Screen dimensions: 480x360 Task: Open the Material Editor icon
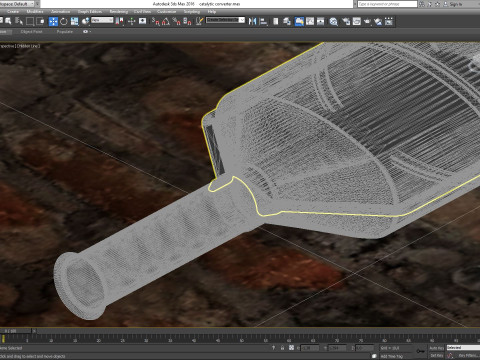coord(333,22)
